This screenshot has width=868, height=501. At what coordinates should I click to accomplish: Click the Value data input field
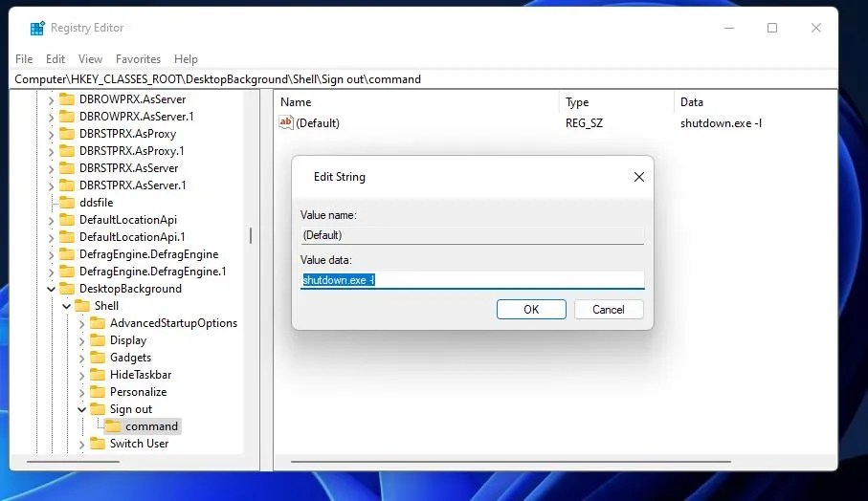(472, 280)
